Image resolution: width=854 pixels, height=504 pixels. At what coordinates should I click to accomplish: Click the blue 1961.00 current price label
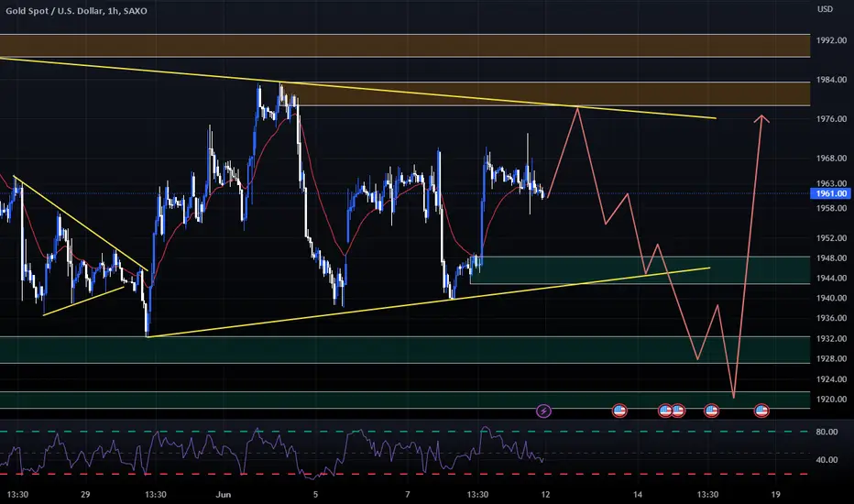click(830, 193)
